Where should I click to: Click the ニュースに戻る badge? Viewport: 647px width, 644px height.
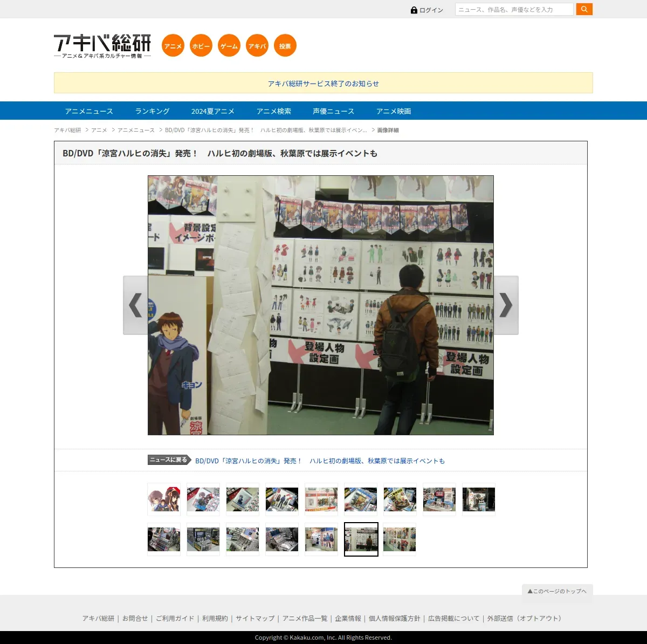point(169,460)
